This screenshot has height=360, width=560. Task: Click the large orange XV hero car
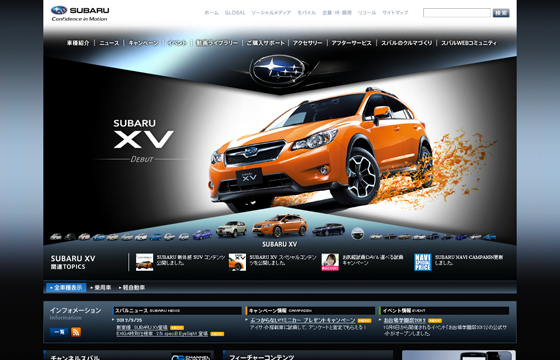click(321, 150)
